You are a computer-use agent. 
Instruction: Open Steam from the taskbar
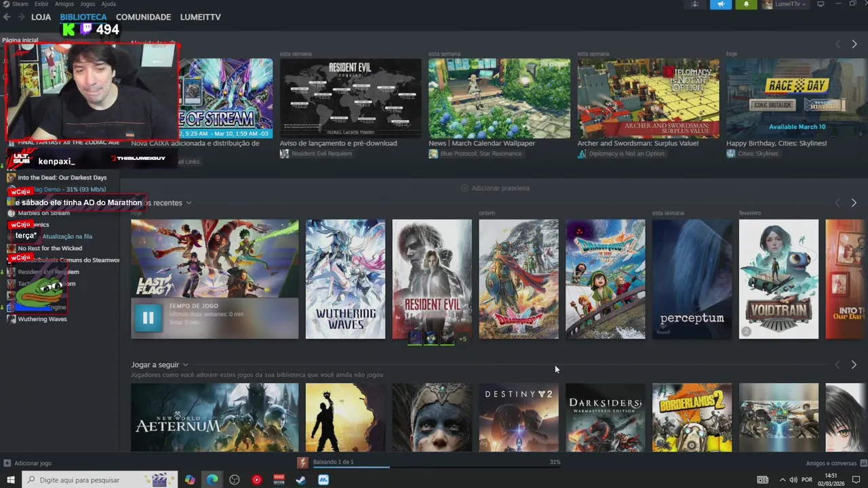pos(301,480)
